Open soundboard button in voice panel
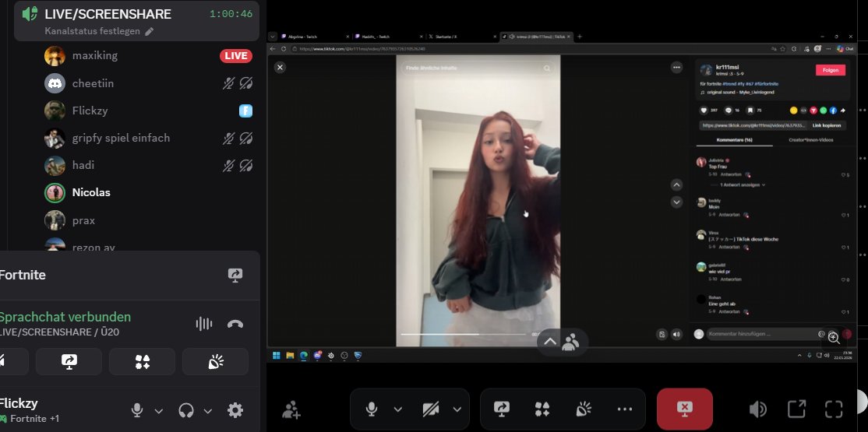 tap(215, 362)
